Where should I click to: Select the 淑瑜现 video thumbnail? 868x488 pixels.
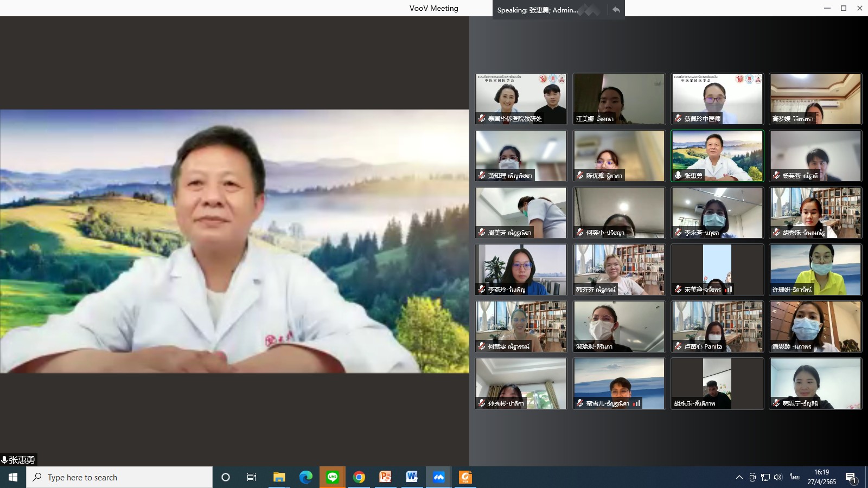pyautogui.click(x=619, y=326)
